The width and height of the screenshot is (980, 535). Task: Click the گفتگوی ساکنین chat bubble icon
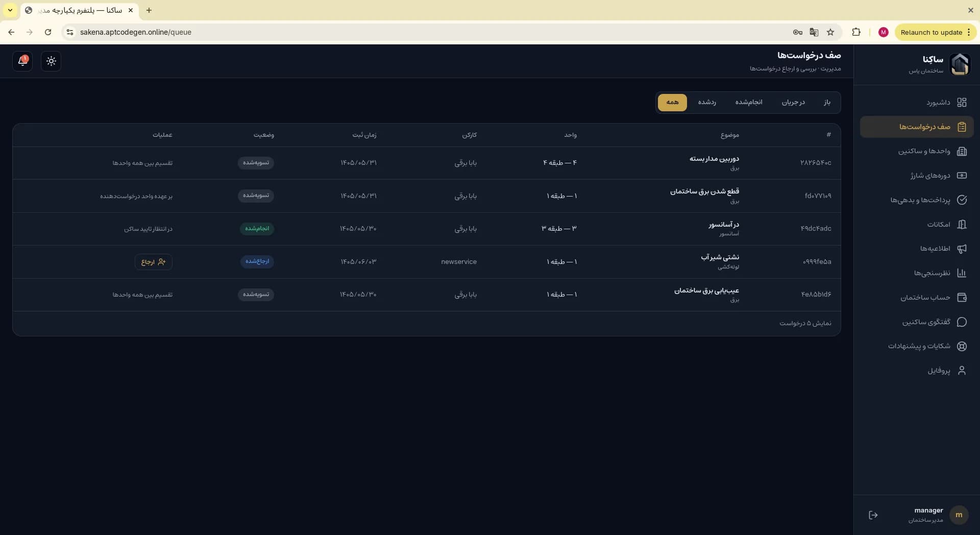tap(962, 322)
